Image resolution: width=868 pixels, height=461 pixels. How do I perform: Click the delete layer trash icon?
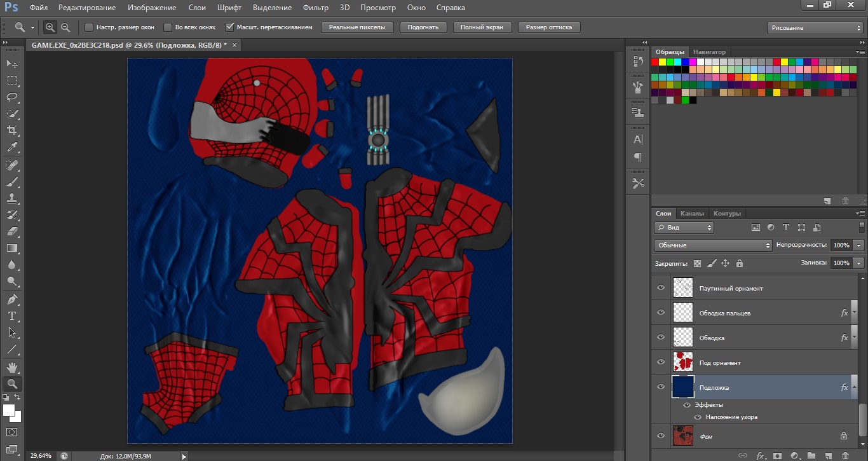tap(845, 455)
